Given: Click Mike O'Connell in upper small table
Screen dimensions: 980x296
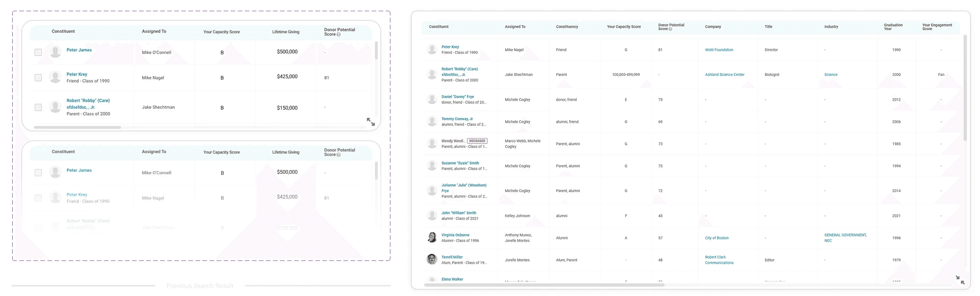Looking at the screenshot, I should click(157, 52).
